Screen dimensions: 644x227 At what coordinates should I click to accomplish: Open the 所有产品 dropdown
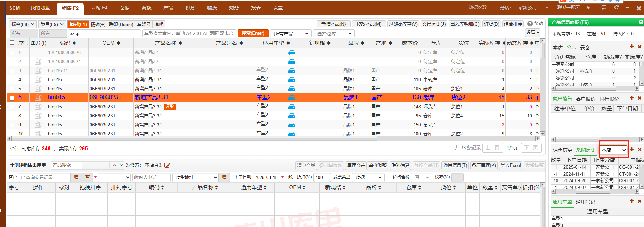tap(291, 34)
